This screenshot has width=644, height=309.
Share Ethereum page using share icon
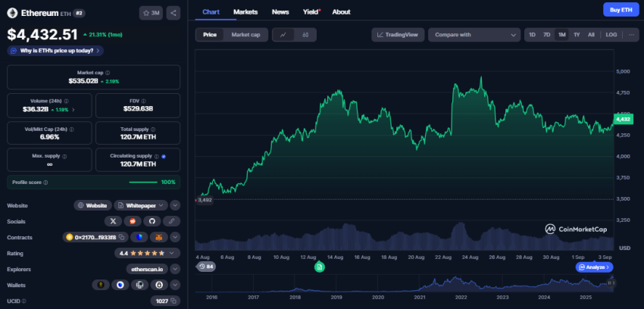coord(174,13)
